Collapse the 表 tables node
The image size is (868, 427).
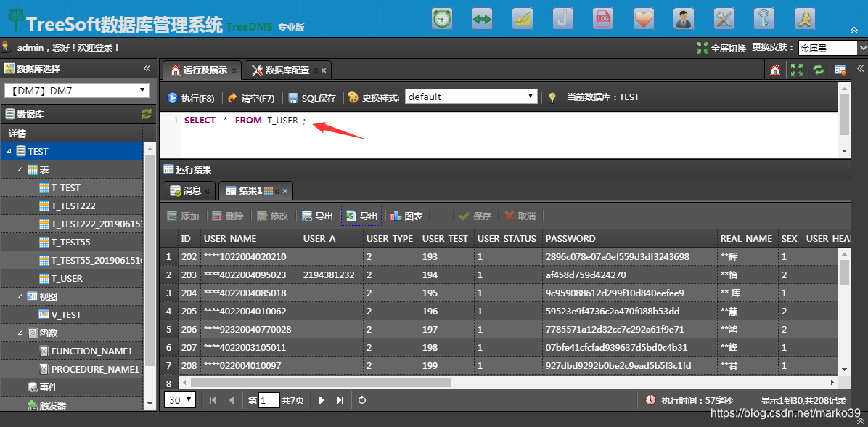pos(20,169)
